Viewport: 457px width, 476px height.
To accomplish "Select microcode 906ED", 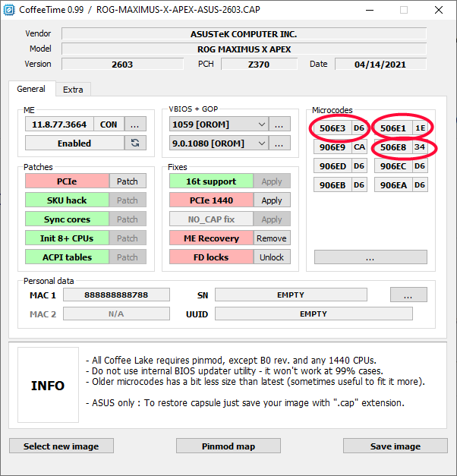I will click(x=333, y=166).
